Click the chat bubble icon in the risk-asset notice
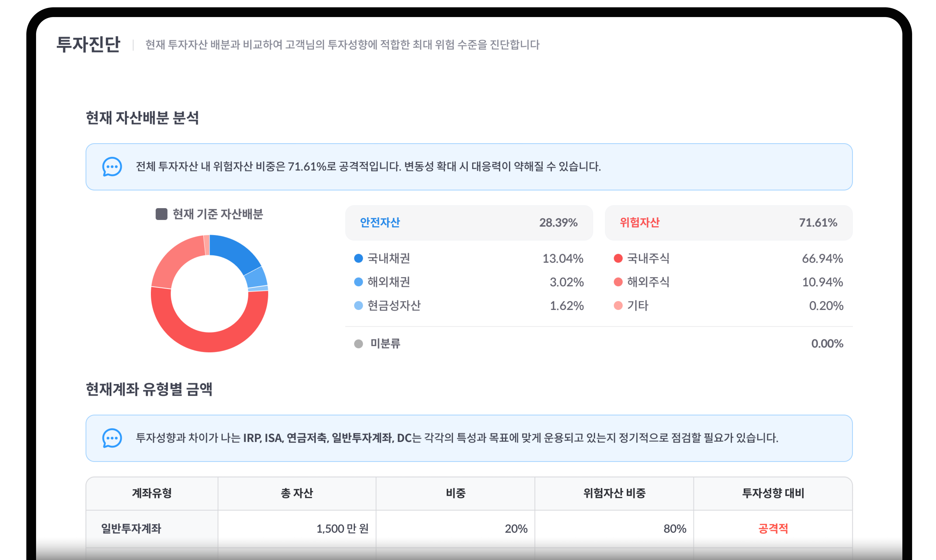Image resolution: width=936 pixels, height=560 pixels. point(112,167)
